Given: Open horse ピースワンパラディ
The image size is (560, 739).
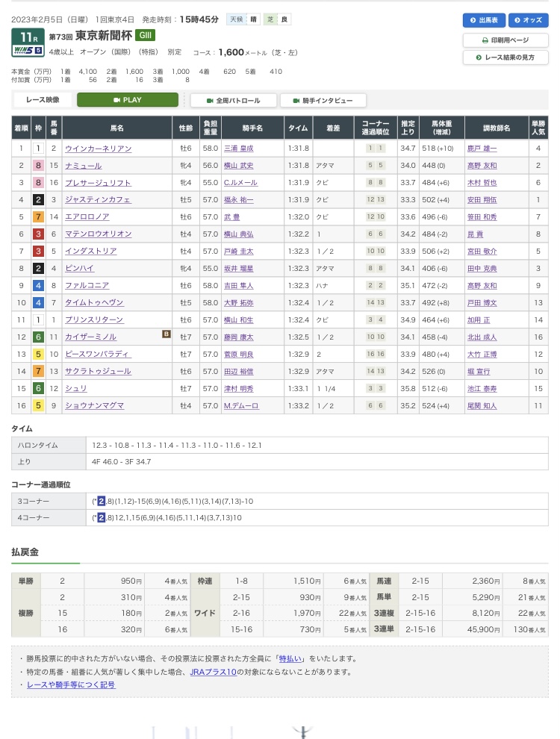Looking at the screenshot, I should coord(98,354).
